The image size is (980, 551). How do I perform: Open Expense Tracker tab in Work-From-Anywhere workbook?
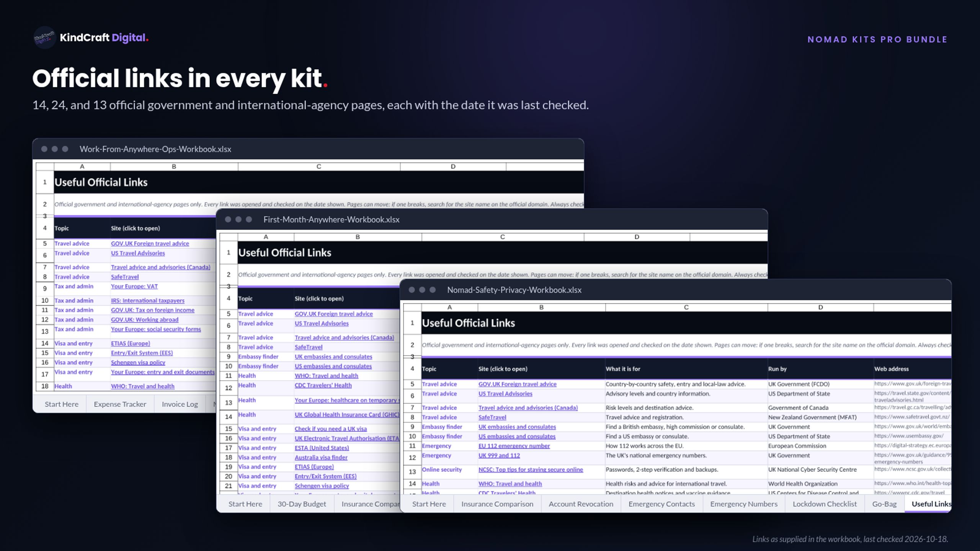tap(120, 404)
